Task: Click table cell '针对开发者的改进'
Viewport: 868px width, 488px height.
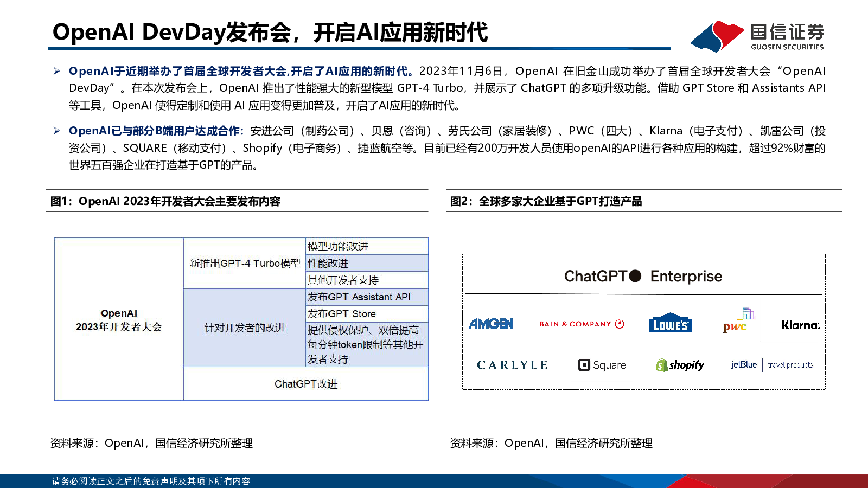Action: tap(245, 328)
